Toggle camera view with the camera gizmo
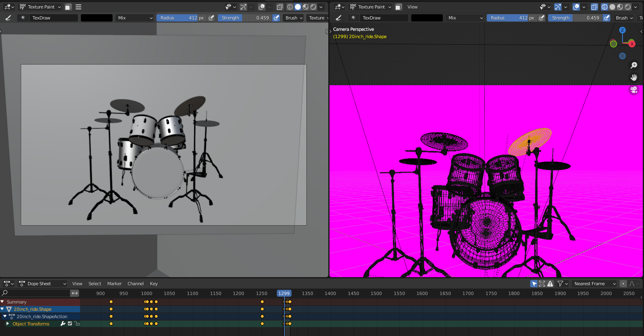The image size is (644, 336). [634, 90]
